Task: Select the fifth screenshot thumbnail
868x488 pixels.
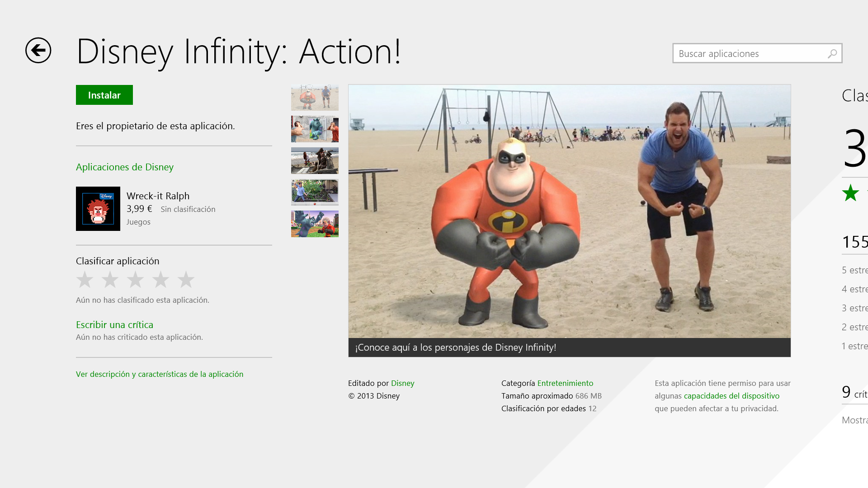Action: tap(315, 224)
